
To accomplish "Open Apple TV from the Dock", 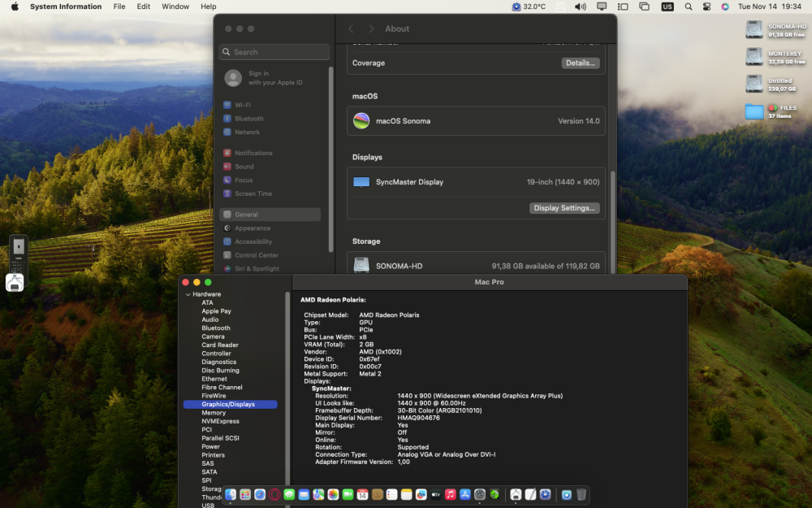I will [435, 494].
